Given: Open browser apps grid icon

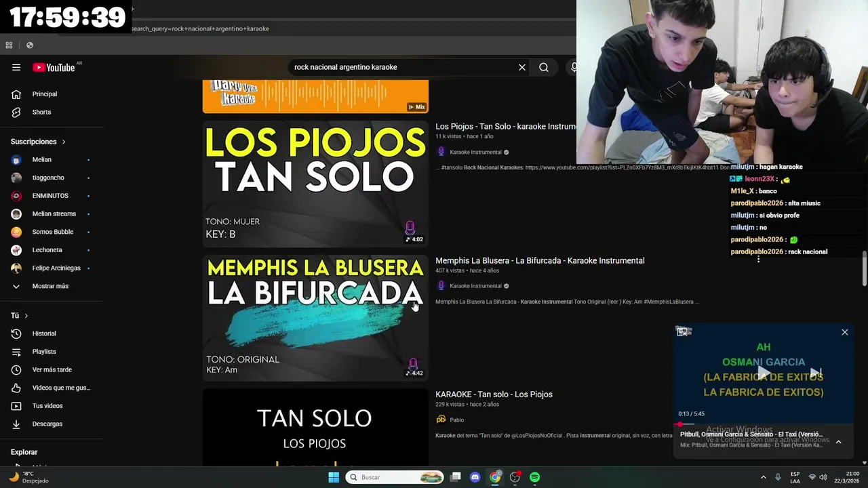Looking at the screenshot, I should pos(9,45).
